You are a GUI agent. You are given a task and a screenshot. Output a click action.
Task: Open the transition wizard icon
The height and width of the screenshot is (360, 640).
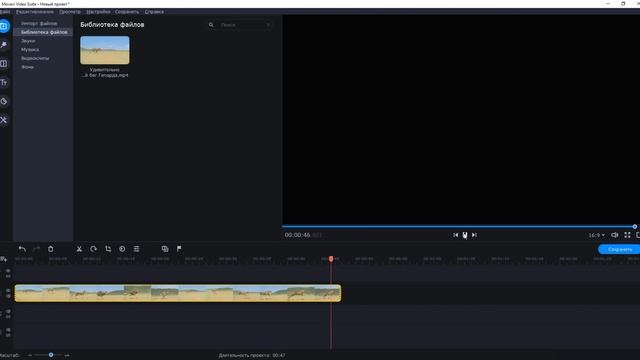165,249
